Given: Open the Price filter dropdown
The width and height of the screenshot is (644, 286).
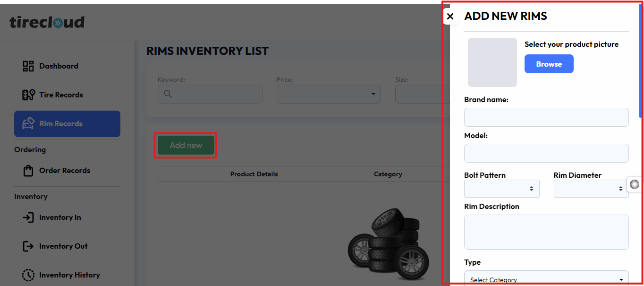Looking at the screenshot, I should tap(329, 94).
